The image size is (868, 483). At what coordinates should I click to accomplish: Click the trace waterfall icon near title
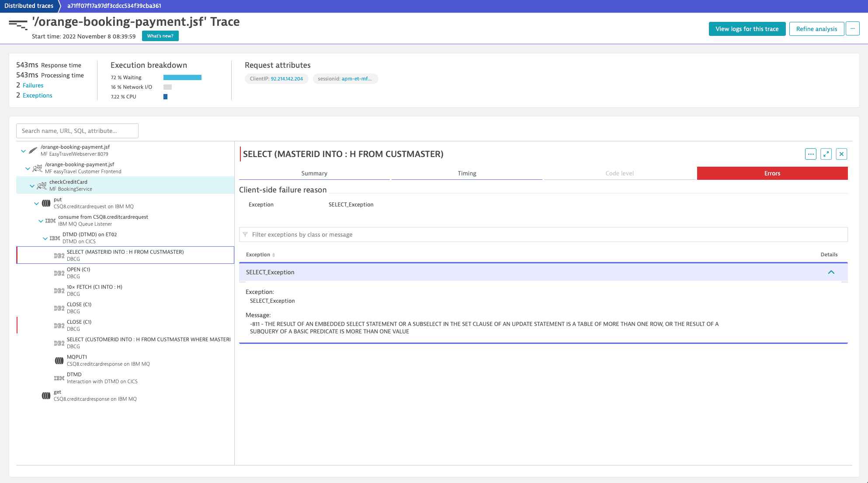18,25
